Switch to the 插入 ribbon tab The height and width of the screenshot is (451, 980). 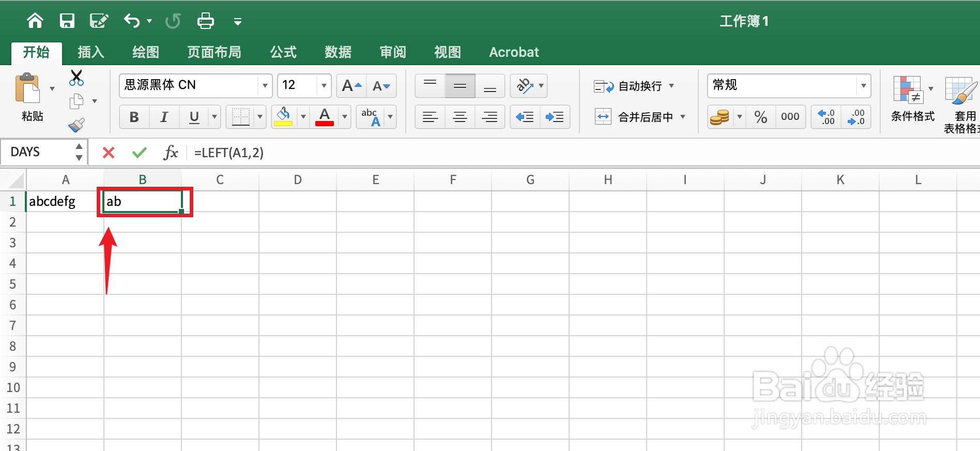[91, 52]
